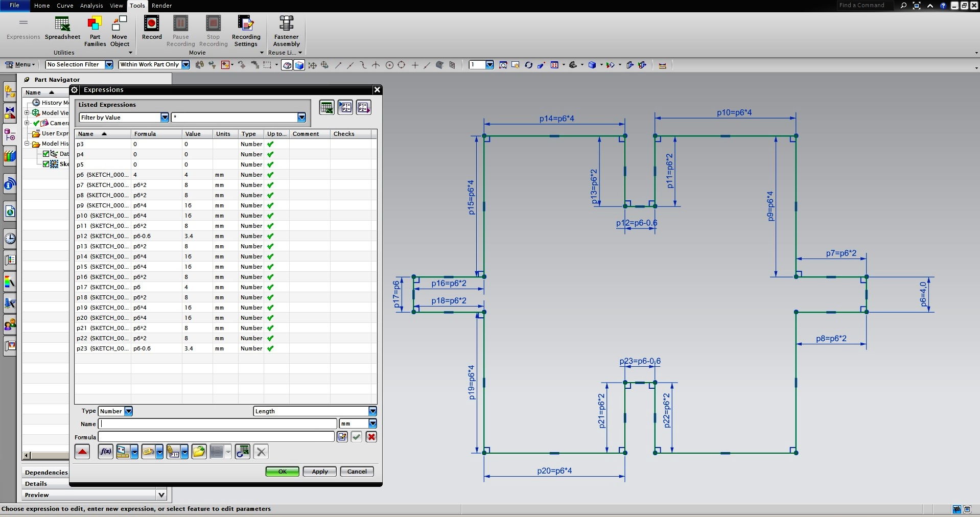Open the Filter by Value dropdown
Viewport: 980px width, 517px height.
[165, 118]
